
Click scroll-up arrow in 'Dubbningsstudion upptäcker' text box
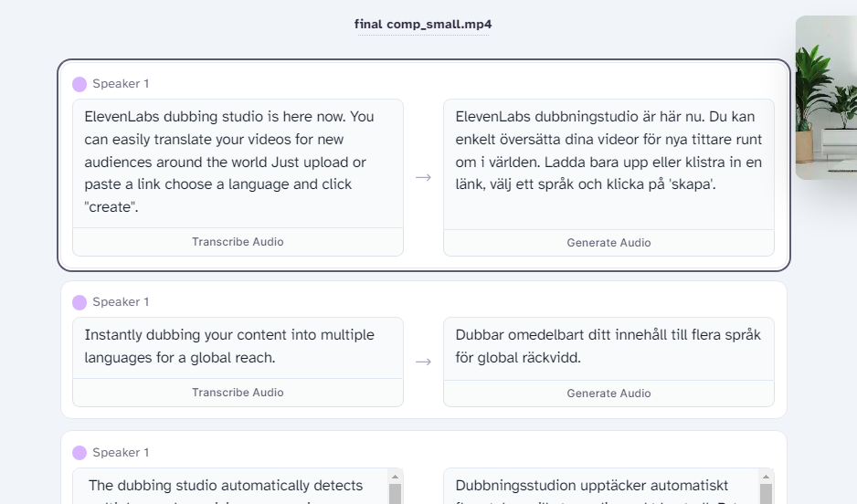(766, 477)
